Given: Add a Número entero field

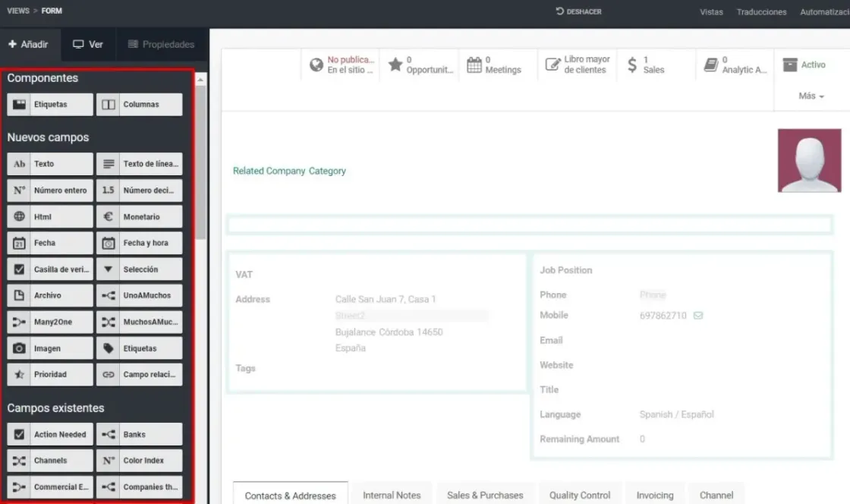Looking at the screenshot, I should 50,191.
